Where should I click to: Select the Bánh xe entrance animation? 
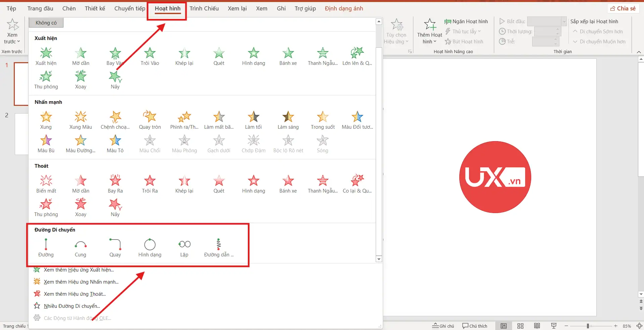[x=288, y=56]
